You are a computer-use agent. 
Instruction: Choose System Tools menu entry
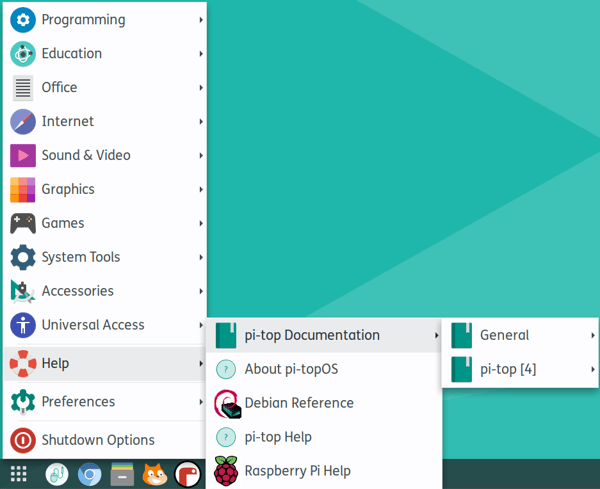coord(105,257)
